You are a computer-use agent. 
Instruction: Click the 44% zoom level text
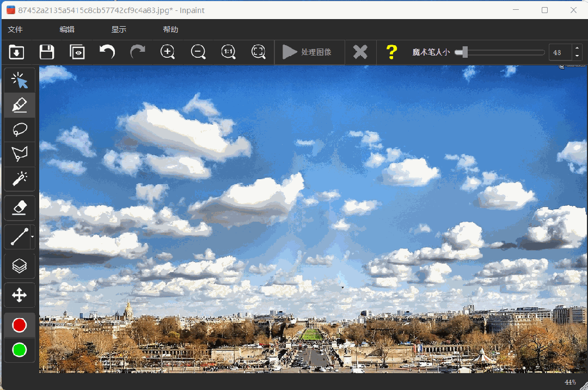pos(571,382)
